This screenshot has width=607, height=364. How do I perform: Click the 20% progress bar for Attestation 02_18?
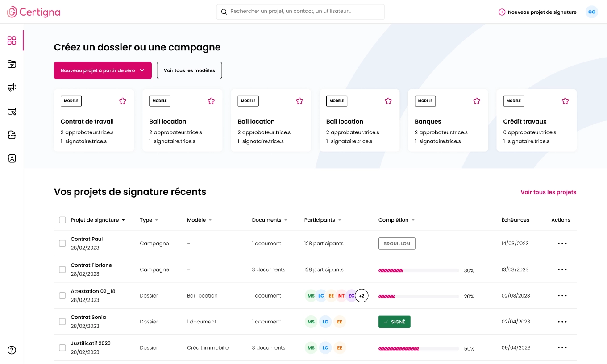(x=419, y=296)
